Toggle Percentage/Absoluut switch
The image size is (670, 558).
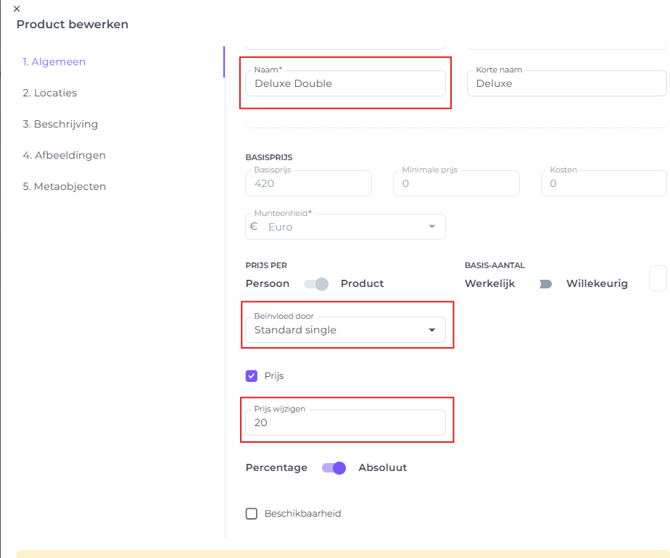pyautogui.click(x=334, y=468)
